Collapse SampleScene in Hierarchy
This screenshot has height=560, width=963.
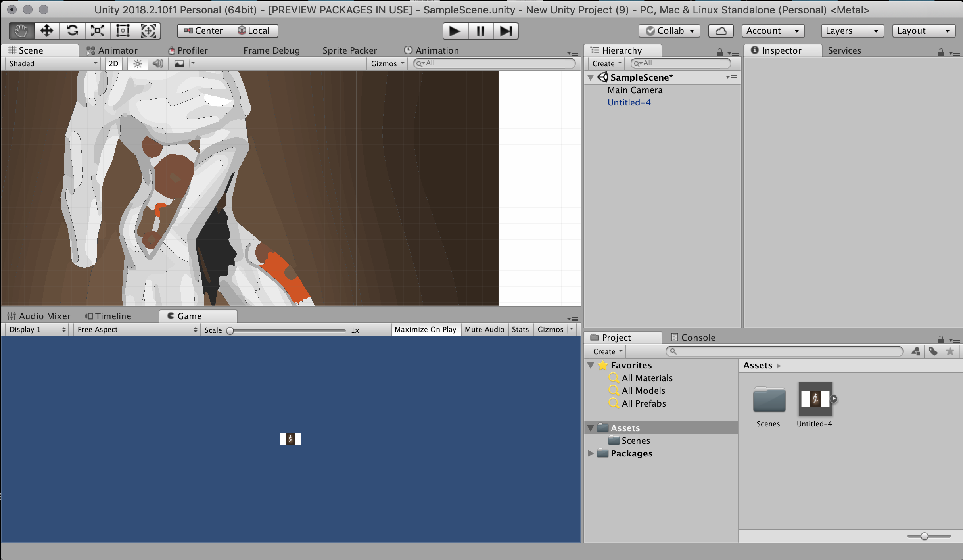point(591,77)
